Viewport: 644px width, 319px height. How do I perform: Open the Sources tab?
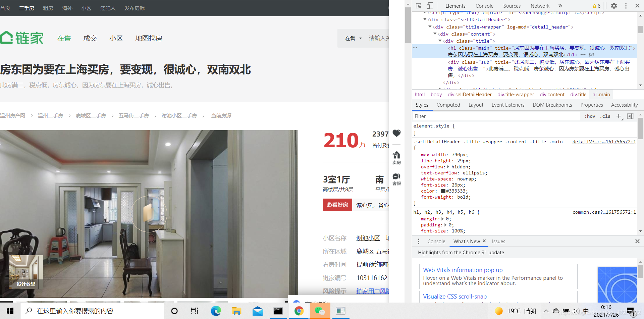pos(512,6)
